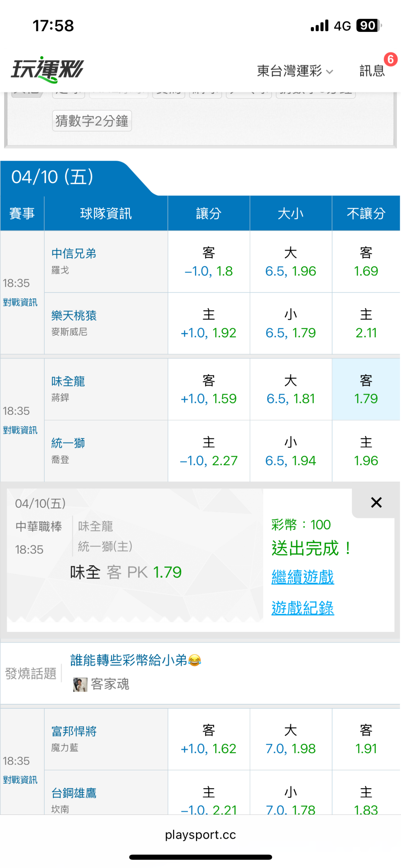Select the 讓分 column header
Image resolution: width=401 pixels, height=868 pixels.
click(x=209, y=214)
